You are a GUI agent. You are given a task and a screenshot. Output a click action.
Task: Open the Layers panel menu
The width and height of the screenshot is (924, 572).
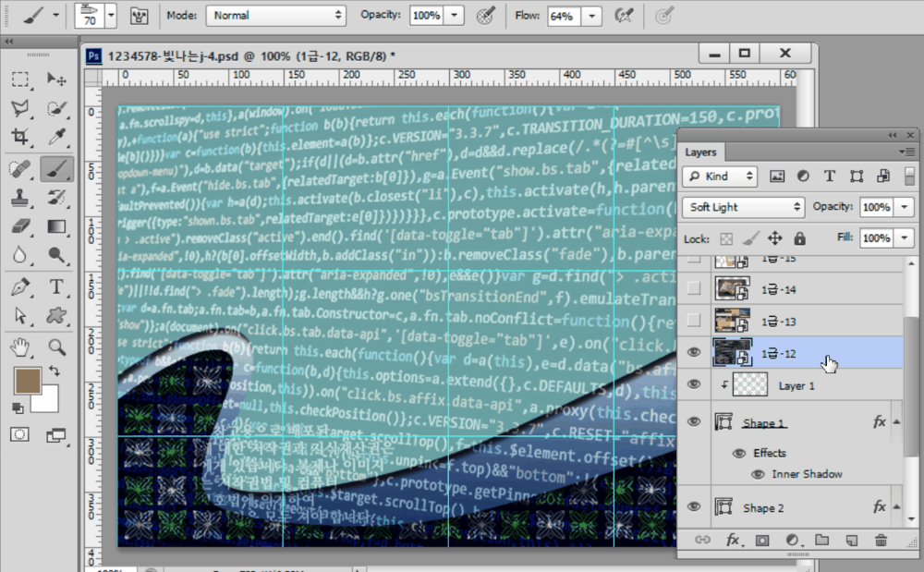coord(907,152)
